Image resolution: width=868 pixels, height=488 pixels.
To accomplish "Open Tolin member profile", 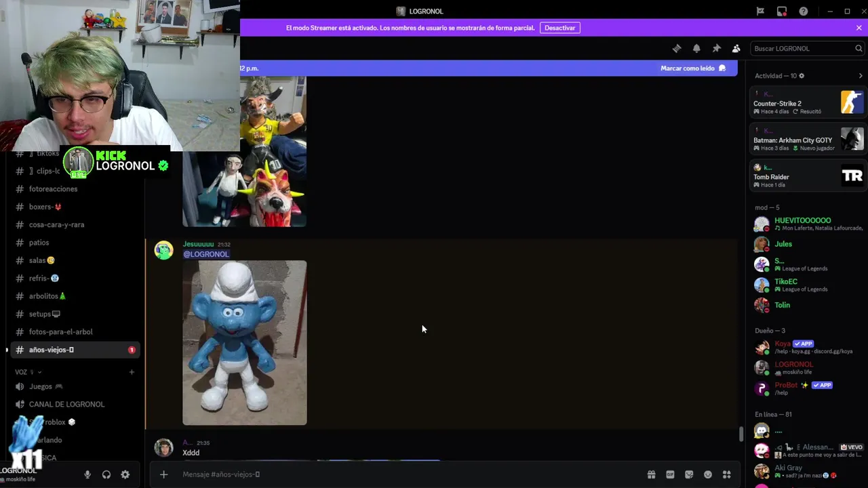I will [808, 305].
